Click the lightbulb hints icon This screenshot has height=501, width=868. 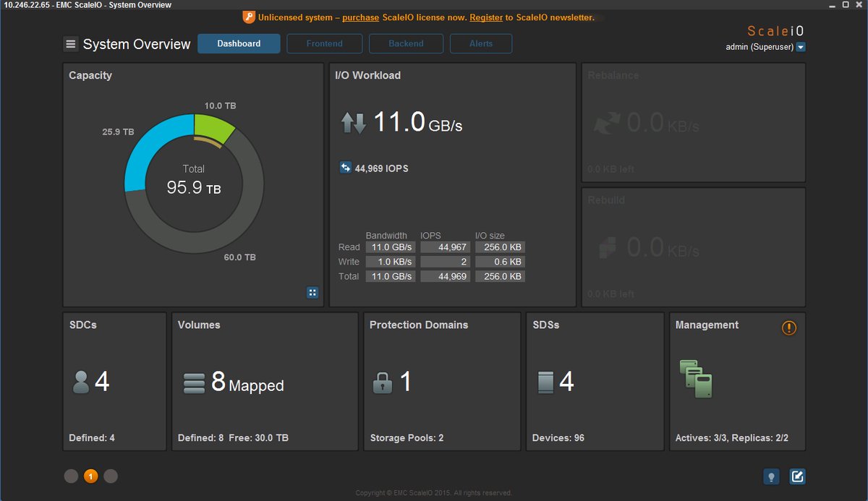[x=772, y=476]
